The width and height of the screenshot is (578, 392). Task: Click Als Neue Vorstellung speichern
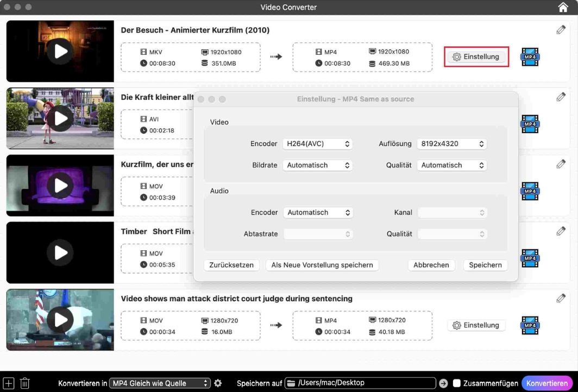point(322,265)
